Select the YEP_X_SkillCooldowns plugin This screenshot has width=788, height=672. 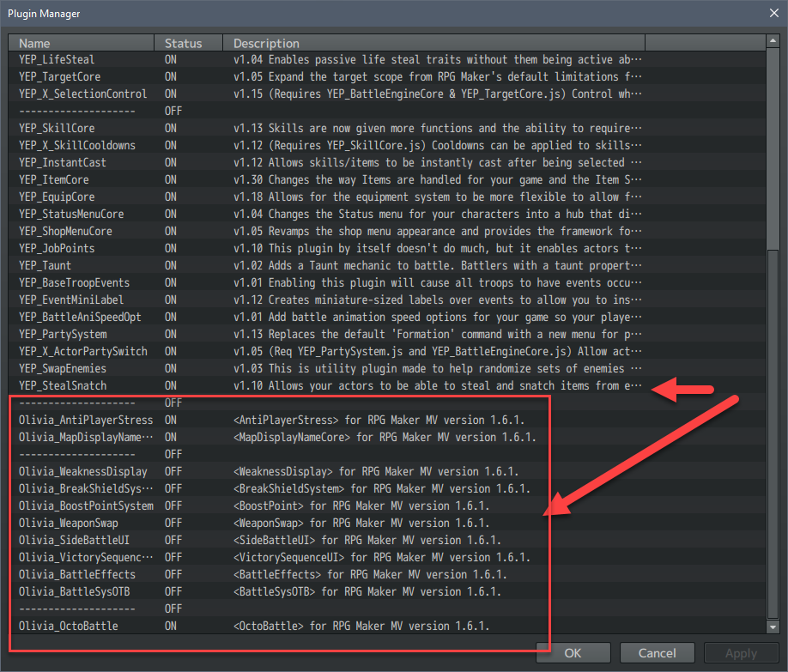(387, 145)
